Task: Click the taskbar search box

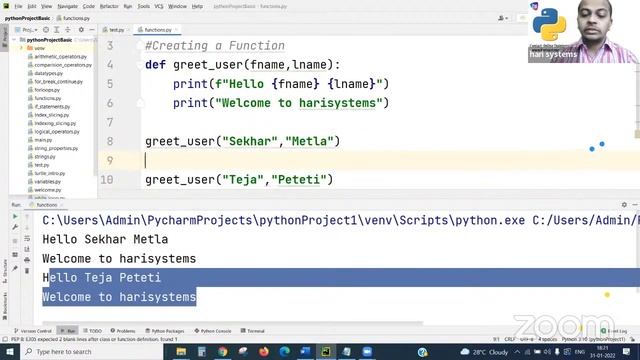Action: pyautogui.click(x=91, y=352)
